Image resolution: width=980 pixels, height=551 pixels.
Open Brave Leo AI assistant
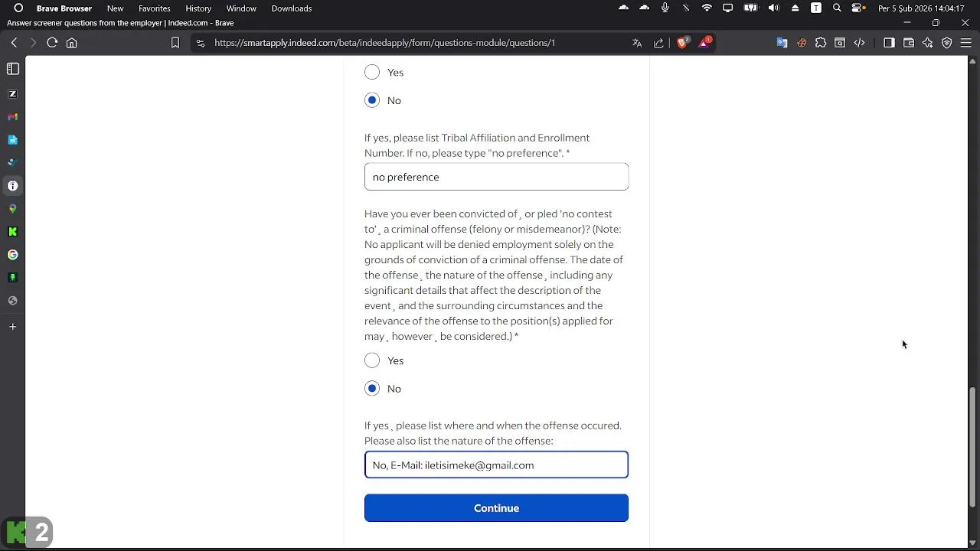click(928, 43)
